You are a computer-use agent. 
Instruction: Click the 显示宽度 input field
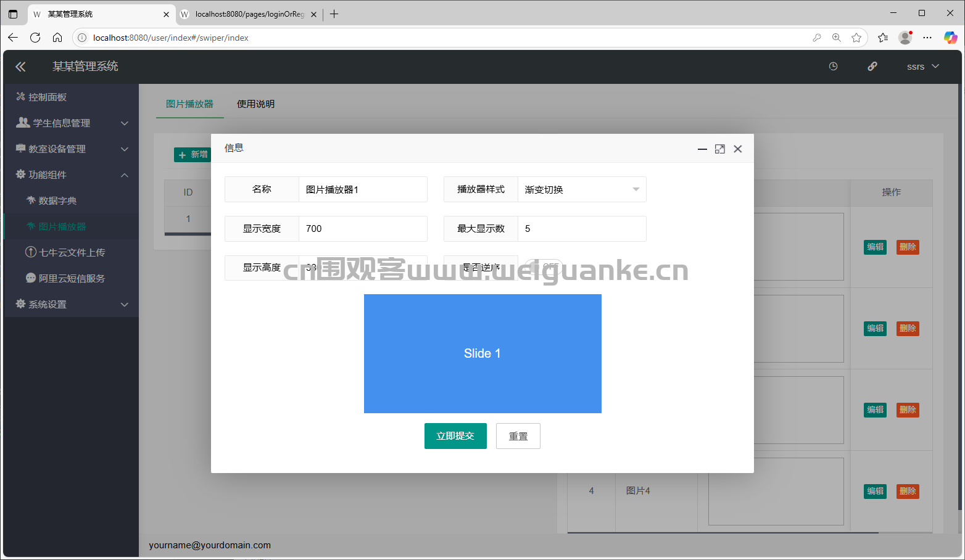[363, 229]
